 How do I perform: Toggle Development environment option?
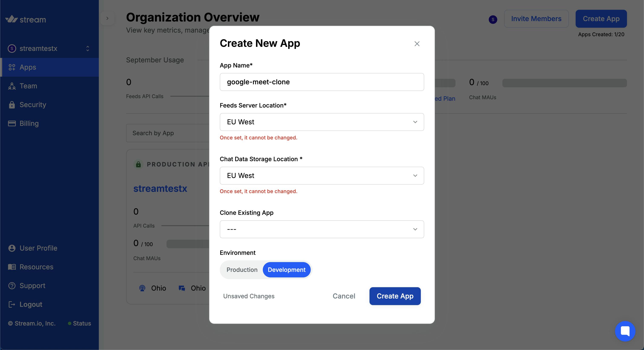click(x=287, y=269)
